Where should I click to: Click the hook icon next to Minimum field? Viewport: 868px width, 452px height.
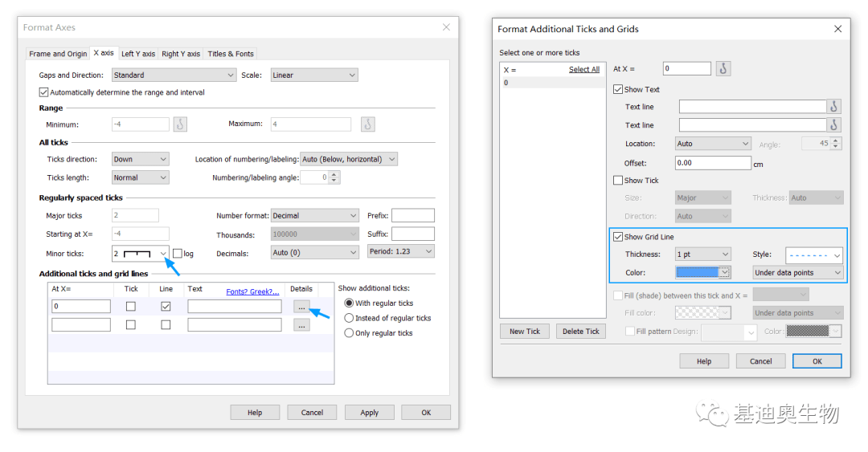coord(180,124)
